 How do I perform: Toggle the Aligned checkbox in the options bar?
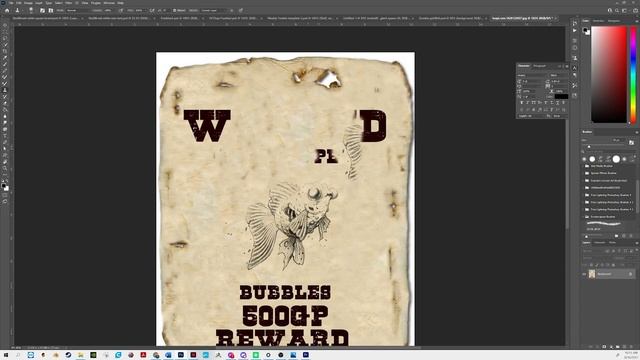(175, 10)
